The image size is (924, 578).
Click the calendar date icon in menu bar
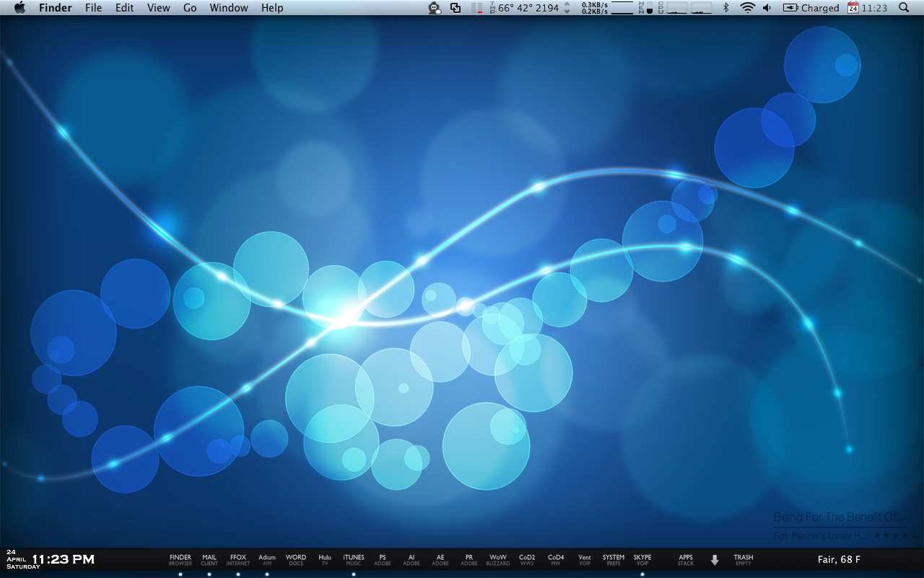pos(853,8)
